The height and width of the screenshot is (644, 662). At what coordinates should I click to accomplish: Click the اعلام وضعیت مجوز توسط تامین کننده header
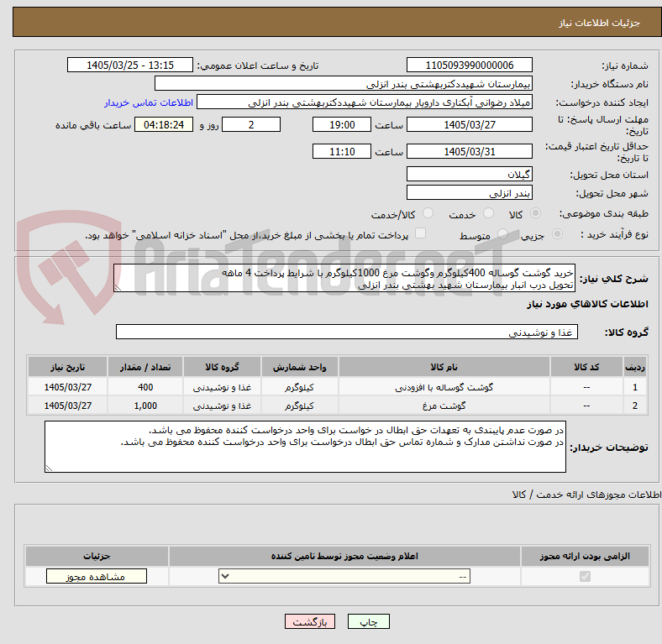click(344, 556)
